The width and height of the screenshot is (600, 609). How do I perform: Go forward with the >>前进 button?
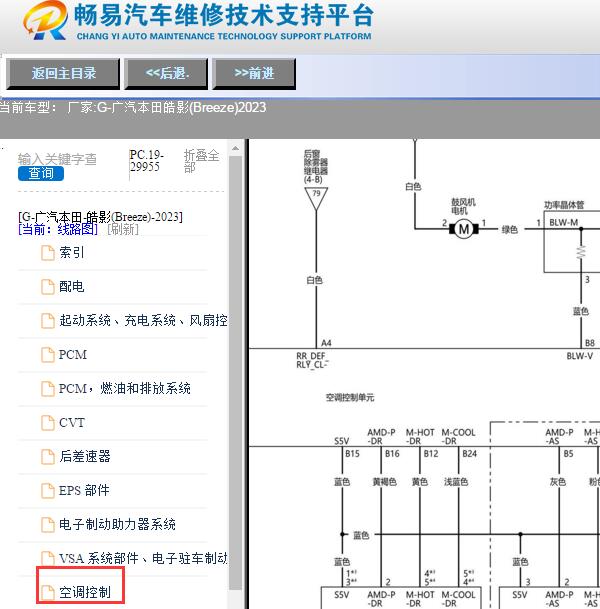click(x=254, y=73)
